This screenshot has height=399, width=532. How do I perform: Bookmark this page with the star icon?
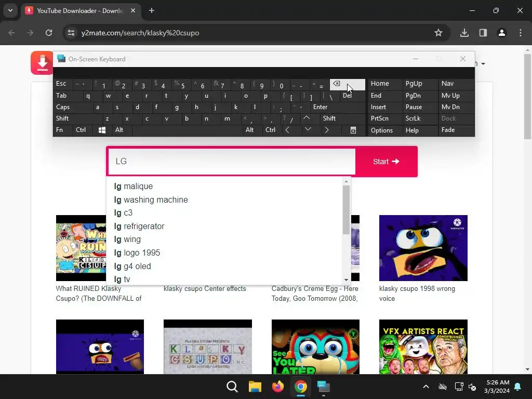(438, 33)
